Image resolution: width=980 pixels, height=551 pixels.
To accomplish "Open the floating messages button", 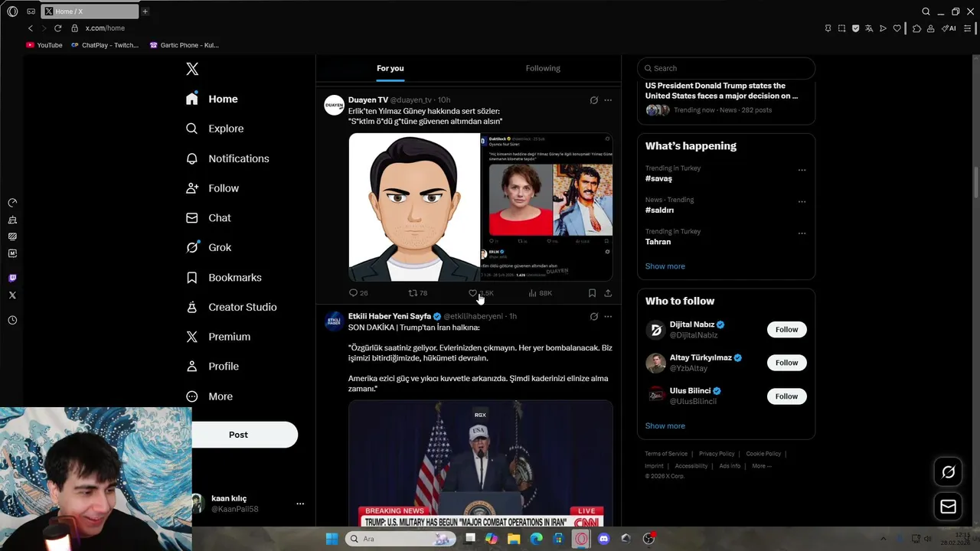I will (x=948, y=507).
